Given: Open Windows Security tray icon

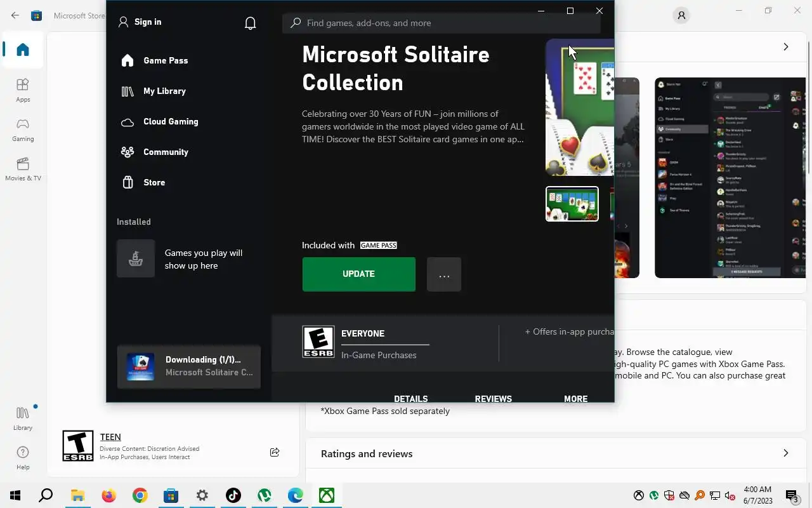Looking at the screenshot, I should pos(669,495).
